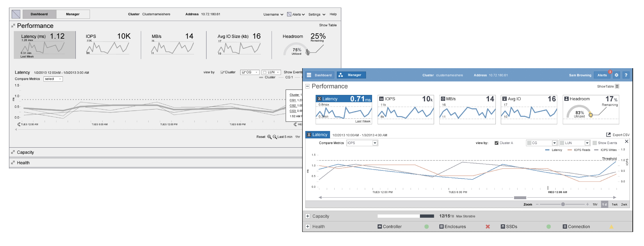This screenshot has width=644, height=246.
Task: Toggle the LUN checkbox in wireframe view
Action: tap(265, 72)
